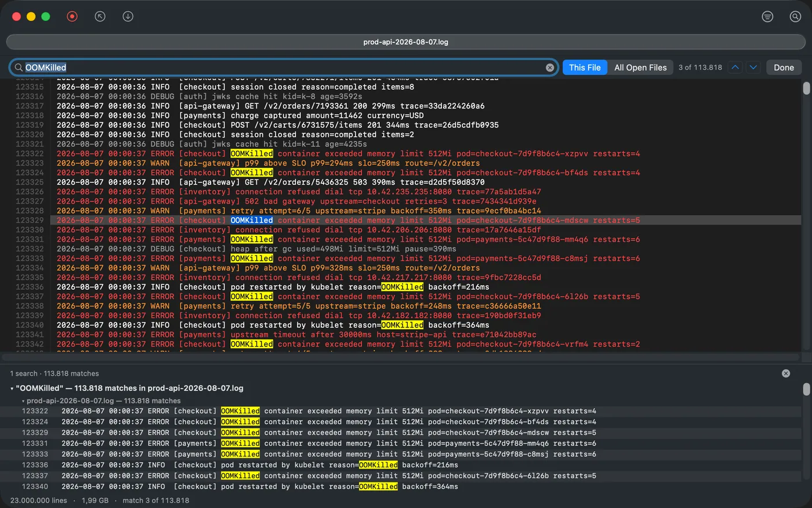The height and width of the screenshot is (508, 812).
Task: Click log line 123341 upstream timeout after 30000ms
Action: tap(296, 334)
